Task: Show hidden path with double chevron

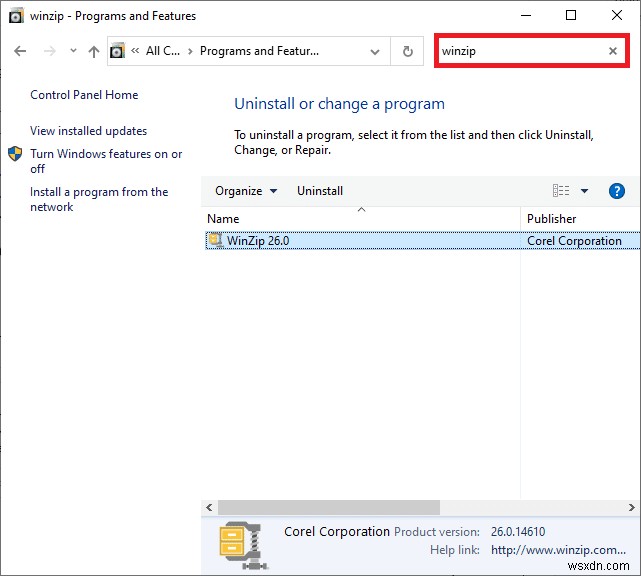Action: (135, 51)
